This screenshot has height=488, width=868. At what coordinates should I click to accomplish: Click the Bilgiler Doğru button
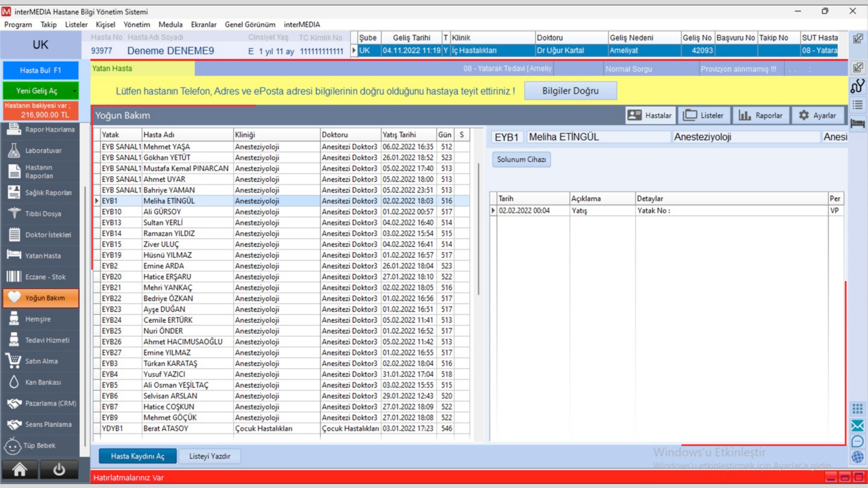point(570,91)
